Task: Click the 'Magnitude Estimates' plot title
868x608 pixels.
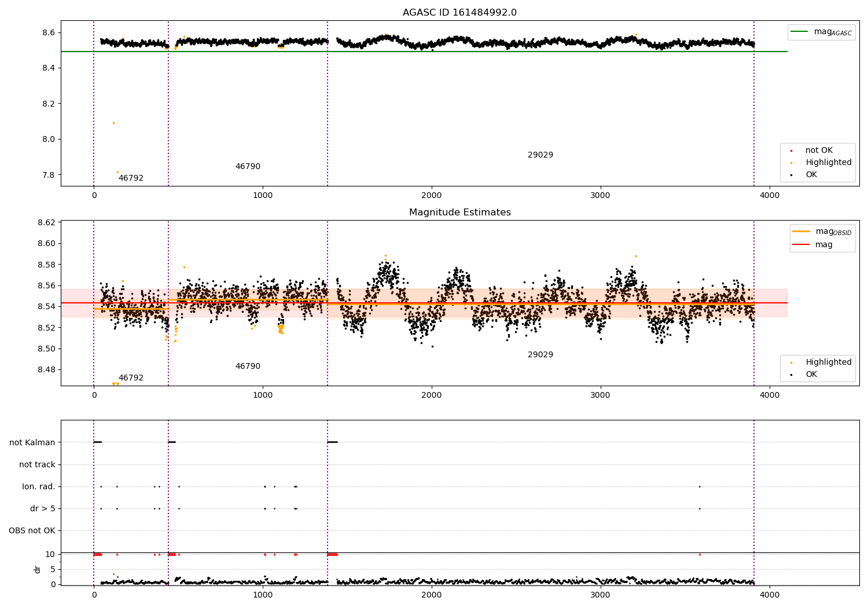Action: point(459,213)
